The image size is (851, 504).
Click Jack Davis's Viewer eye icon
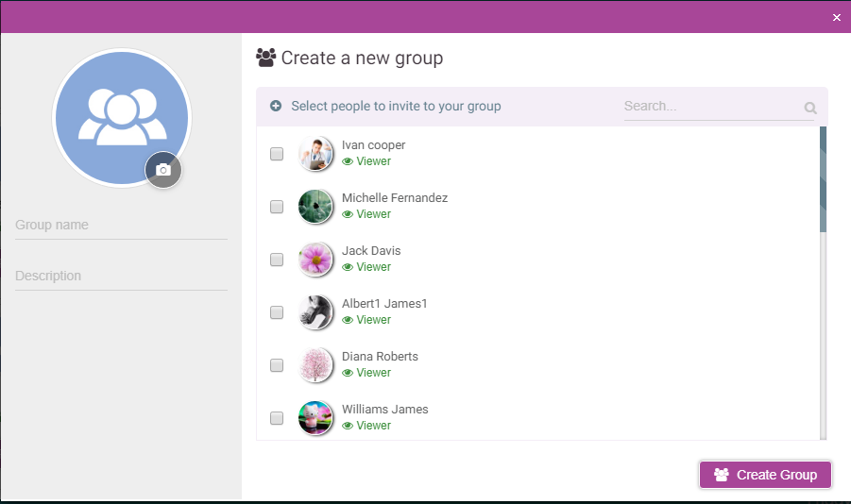click(348, 267)
